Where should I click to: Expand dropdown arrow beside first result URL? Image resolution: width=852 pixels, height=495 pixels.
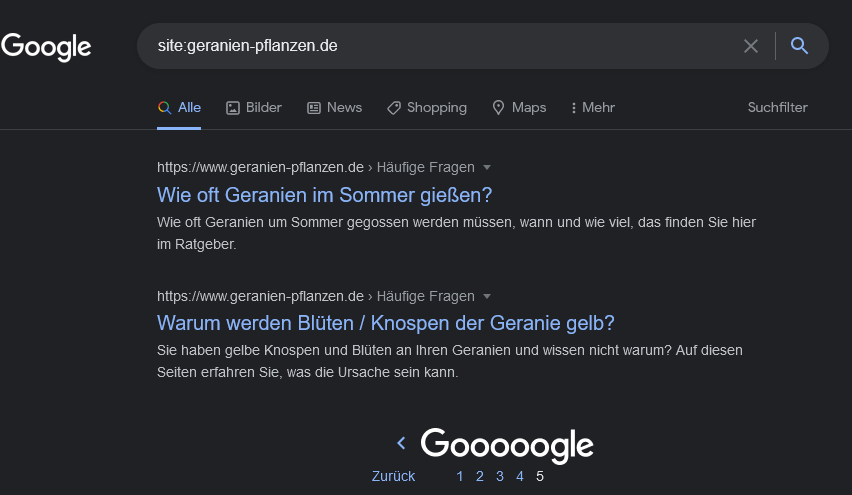click(487, 167)
